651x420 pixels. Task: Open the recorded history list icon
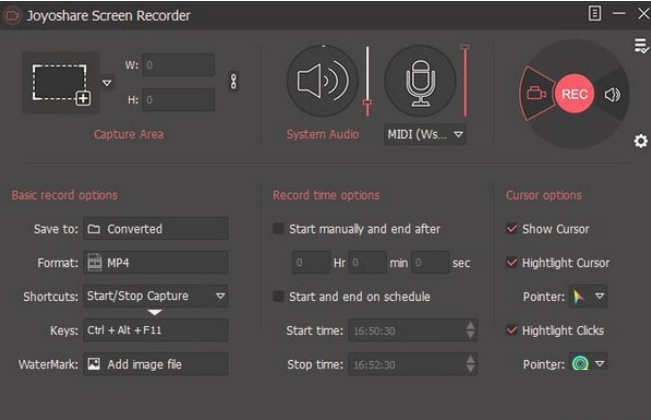pyautogui.click(x=641, y=46)
